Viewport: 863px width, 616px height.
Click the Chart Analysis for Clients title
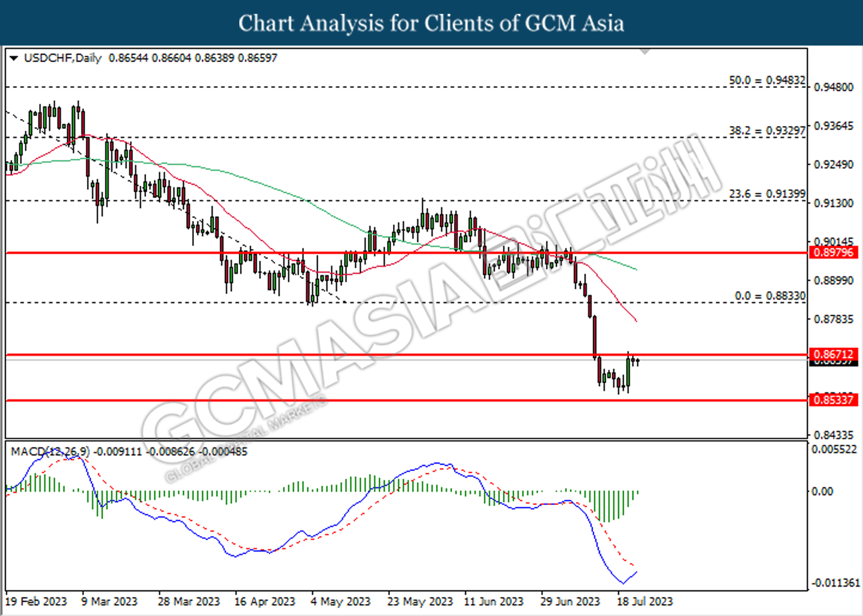point(431,23)
